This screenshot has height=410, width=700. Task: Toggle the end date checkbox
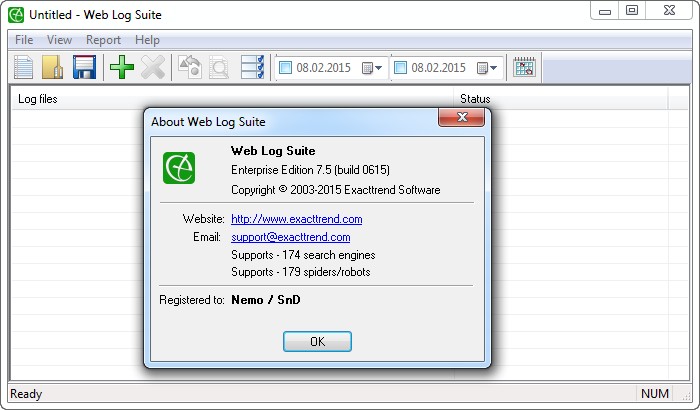[400, 68]
